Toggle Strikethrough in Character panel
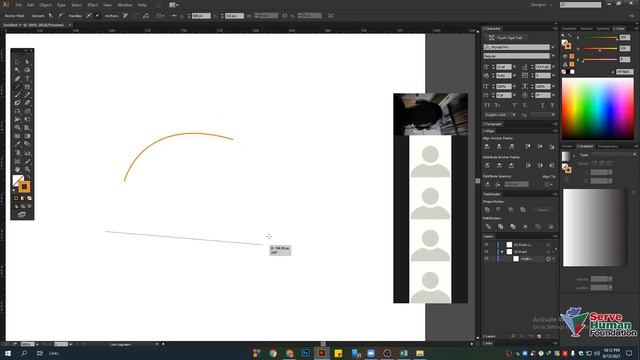Screen dimensions: 640x360 (x=552, y=105)
